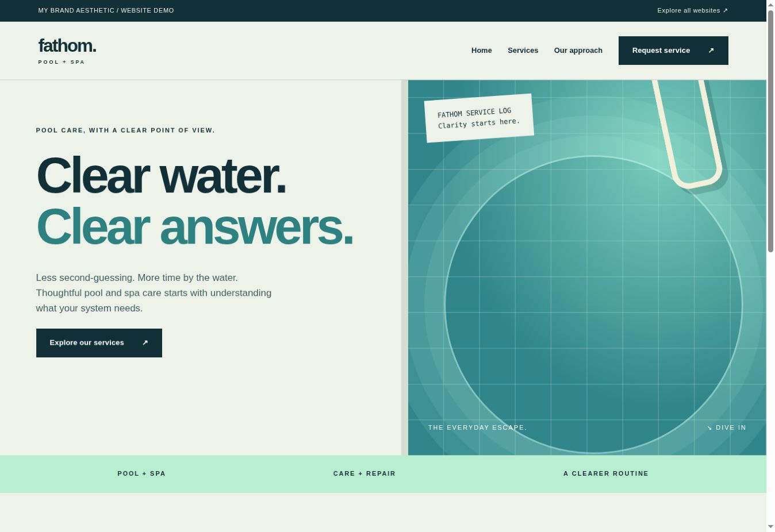Image resolution: width=775 pixels, height=532 pixels.
Task: Click the vertical scrollbar thumb
Action: 770,131
